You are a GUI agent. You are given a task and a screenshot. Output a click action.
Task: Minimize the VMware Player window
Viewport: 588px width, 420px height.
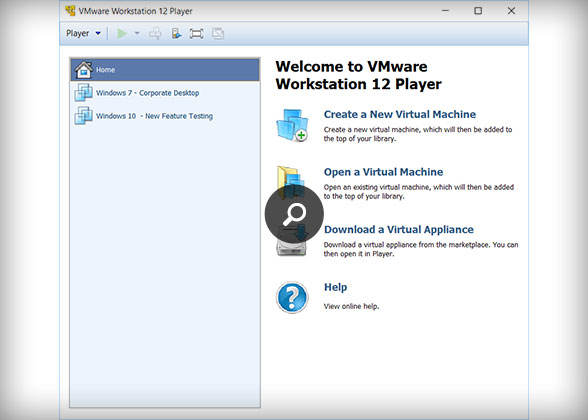click(445, 11)
